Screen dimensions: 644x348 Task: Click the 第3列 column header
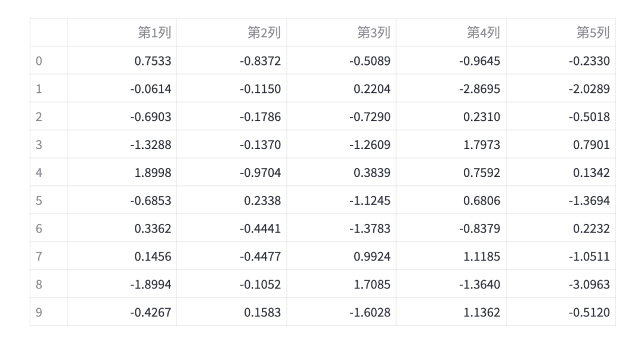(341, 32)
